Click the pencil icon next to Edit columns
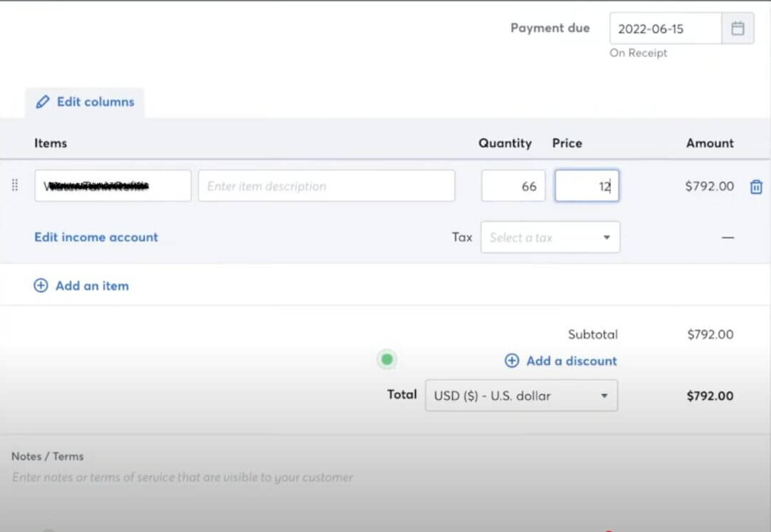 [42, 102]
